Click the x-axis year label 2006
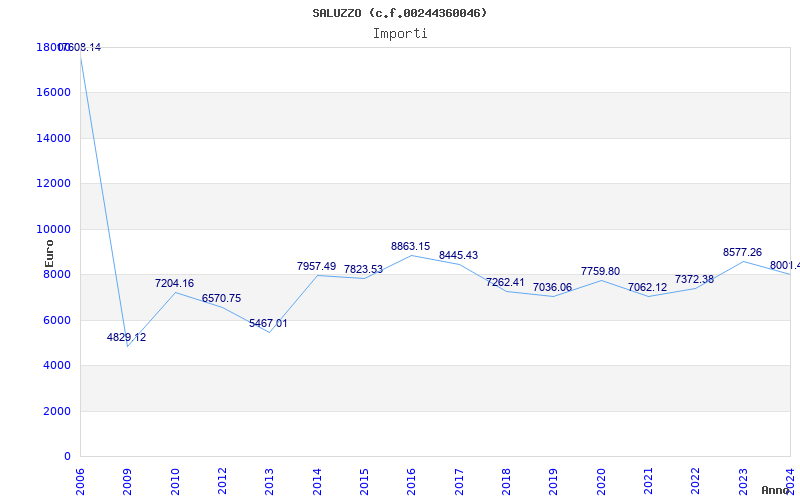800x500 pixels. pos(80,482)
